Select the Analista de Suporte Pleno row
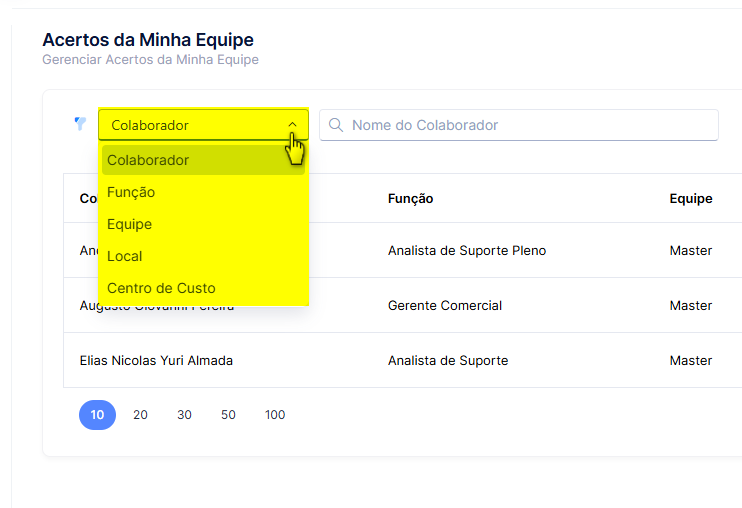Image resolution: width=742 pixels, height=508 pixels. pos(403,250)
